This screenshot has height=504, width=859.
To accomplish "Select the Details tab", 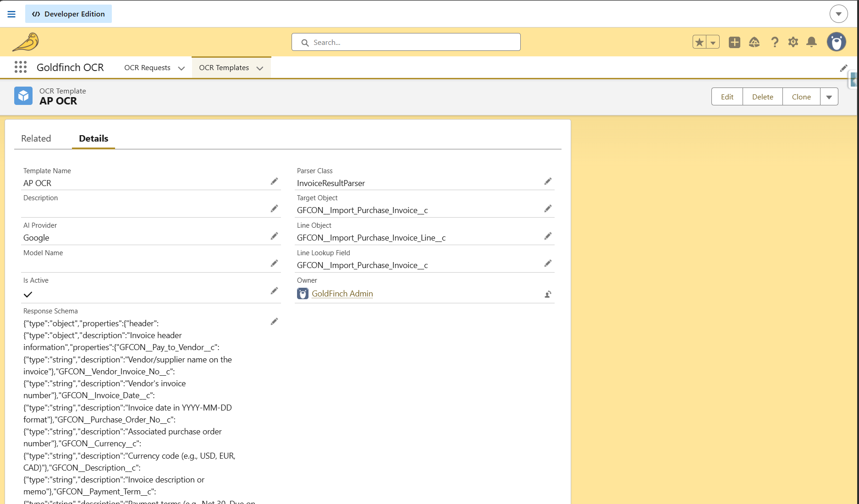I will (x=94, y=138).
